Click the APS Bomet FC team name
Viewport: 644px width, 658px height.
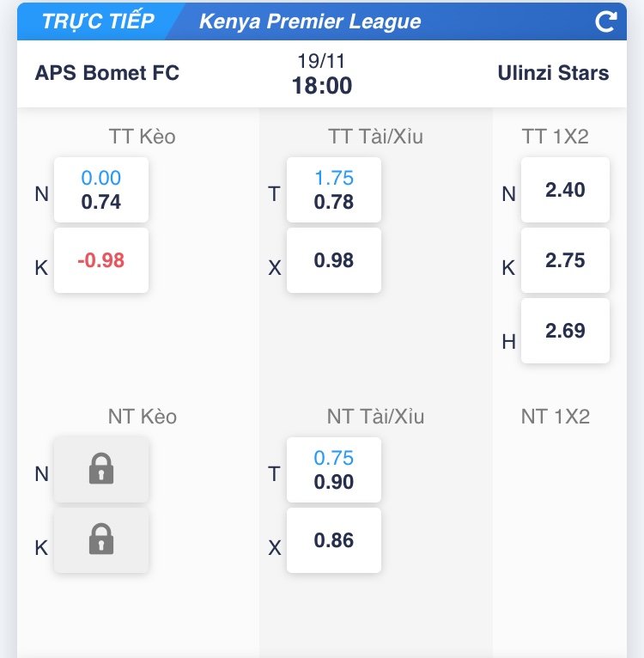click(107, 73)
